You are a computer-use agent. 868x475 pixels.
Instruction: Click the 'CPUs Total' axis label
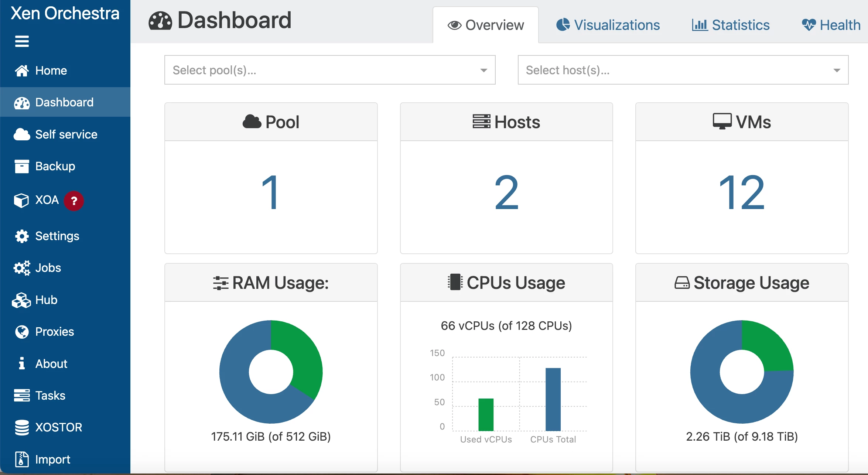[x=553, y=440]
